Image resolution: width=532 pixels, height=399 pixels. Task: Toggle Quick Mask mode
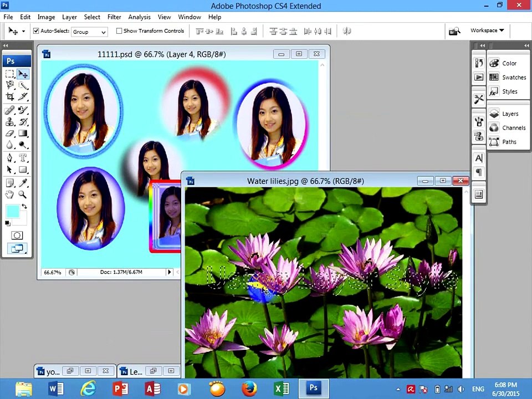coord(17,235)
